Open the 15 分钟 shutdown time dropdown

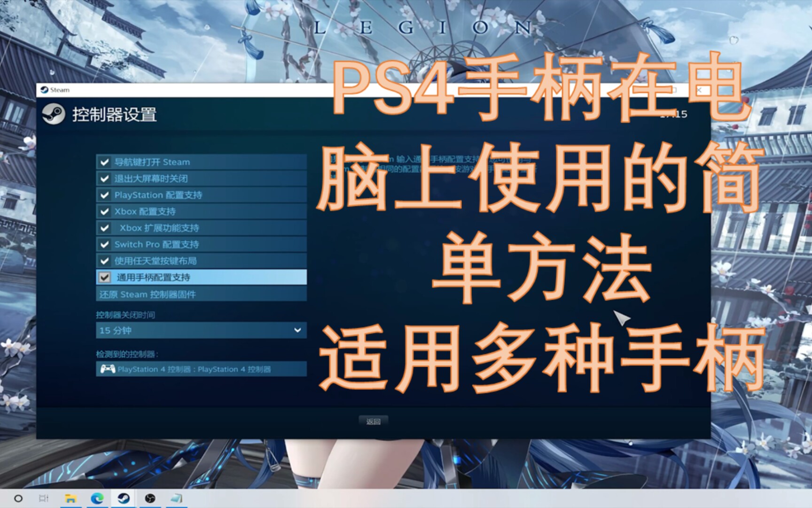(201, 330)
